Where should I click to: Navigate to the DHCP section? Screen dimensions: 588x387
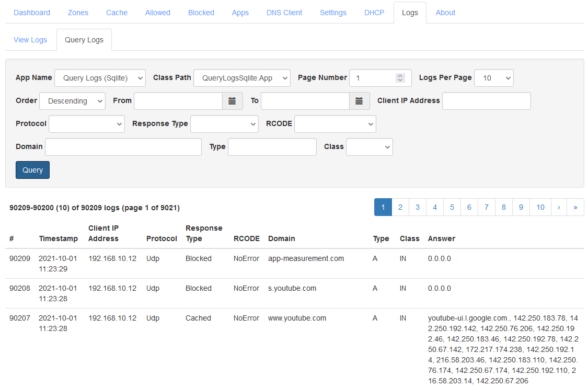(x=374, y=12)
